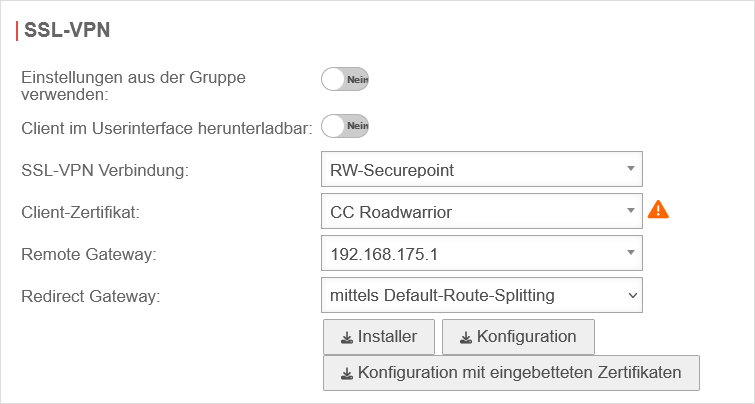Image resolution: width=755 pixels, height=404 pixels.
Task: Click the download icon on the Konfiguration button
Action: click(466, 337)
